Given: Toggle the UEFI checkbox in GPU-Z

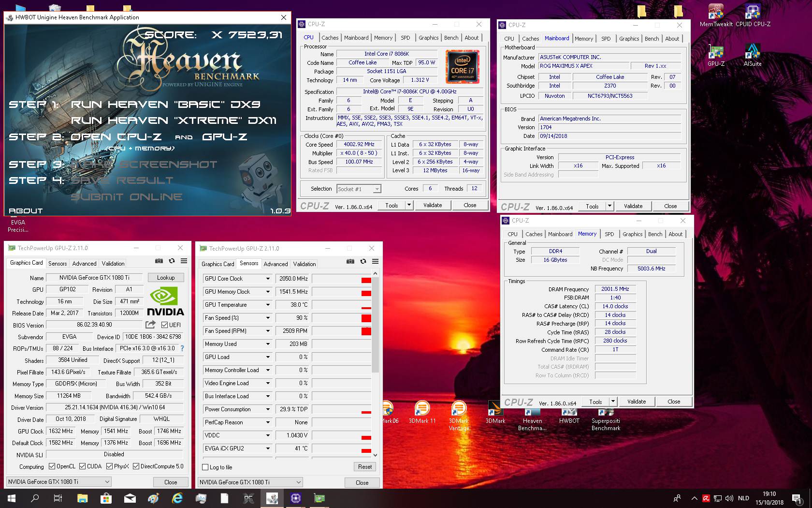Looking at the screenshot, I should pos(165,325).
